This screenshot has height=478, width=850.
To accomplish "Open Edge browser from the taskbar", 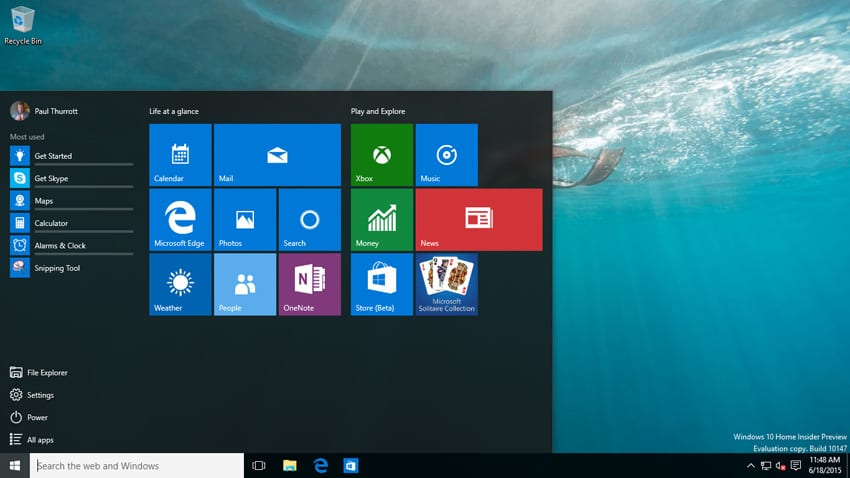I will (x=320, y=466).
